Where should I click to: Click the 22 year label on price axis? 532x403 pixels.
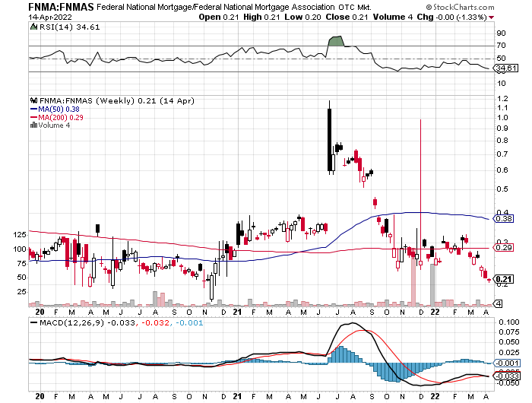pos(435,312)
